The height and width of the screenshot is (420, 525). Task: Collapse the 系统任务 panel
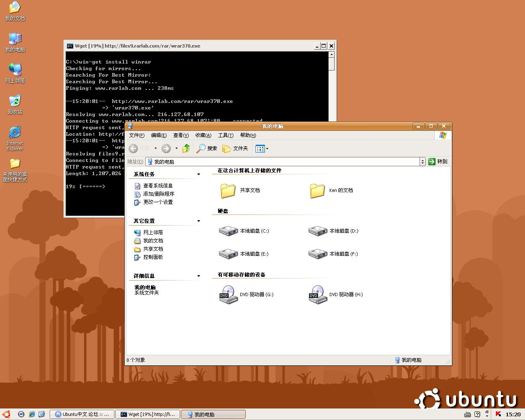click(199, 174)
